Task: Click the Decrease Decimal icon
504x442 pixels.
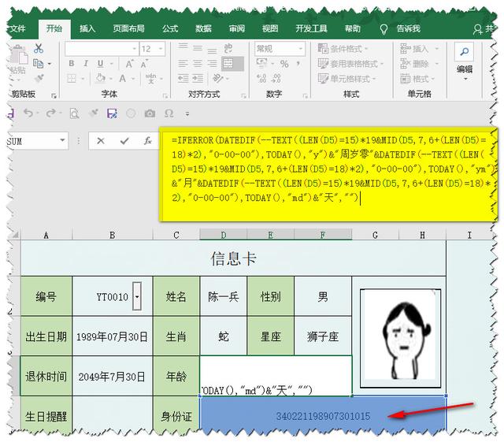Action: tap(276, 78)
